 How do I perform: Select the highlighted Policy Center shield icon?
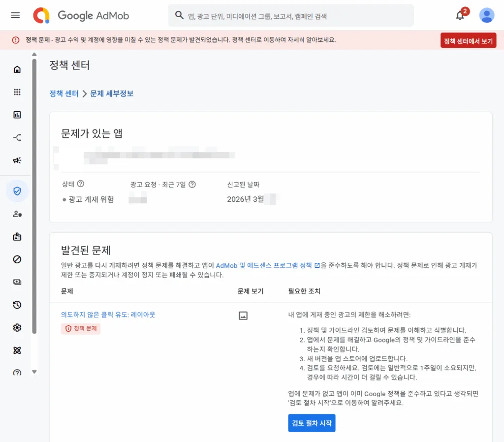17,191
